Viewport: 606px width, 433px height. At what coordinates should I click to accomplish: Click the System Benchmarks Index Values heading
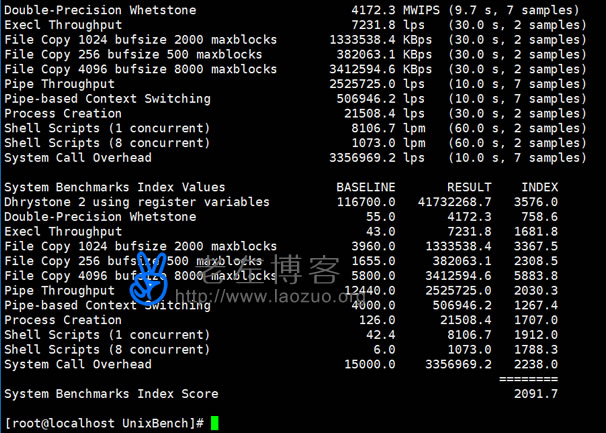point(115,187)
